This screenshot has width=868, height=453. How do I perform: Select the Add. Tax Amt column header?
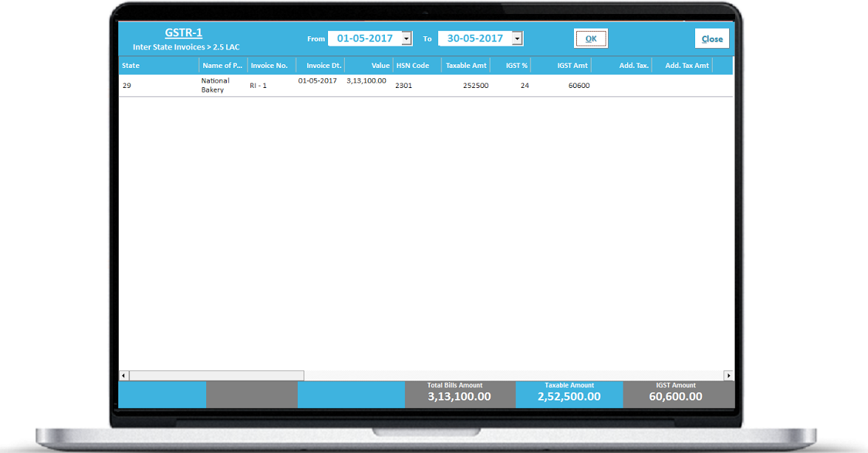click(x=683, y=65)
